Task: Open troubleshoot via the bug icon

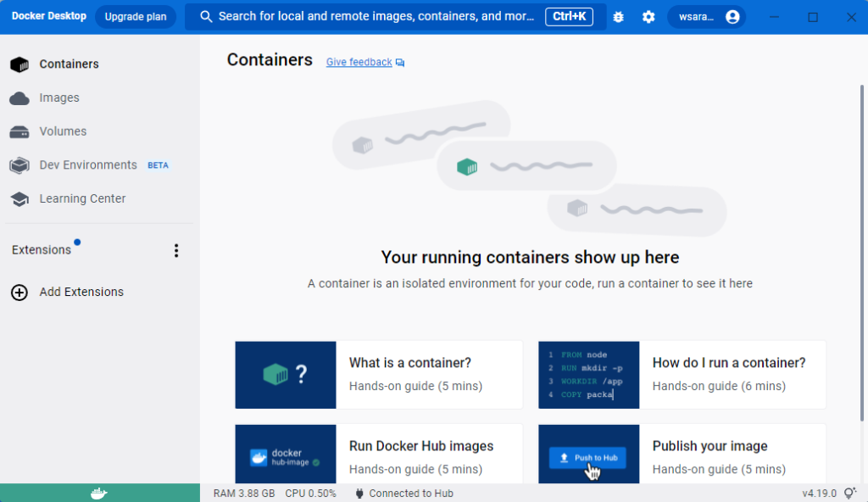Action: pyautogui.click(x=619, y=17)
